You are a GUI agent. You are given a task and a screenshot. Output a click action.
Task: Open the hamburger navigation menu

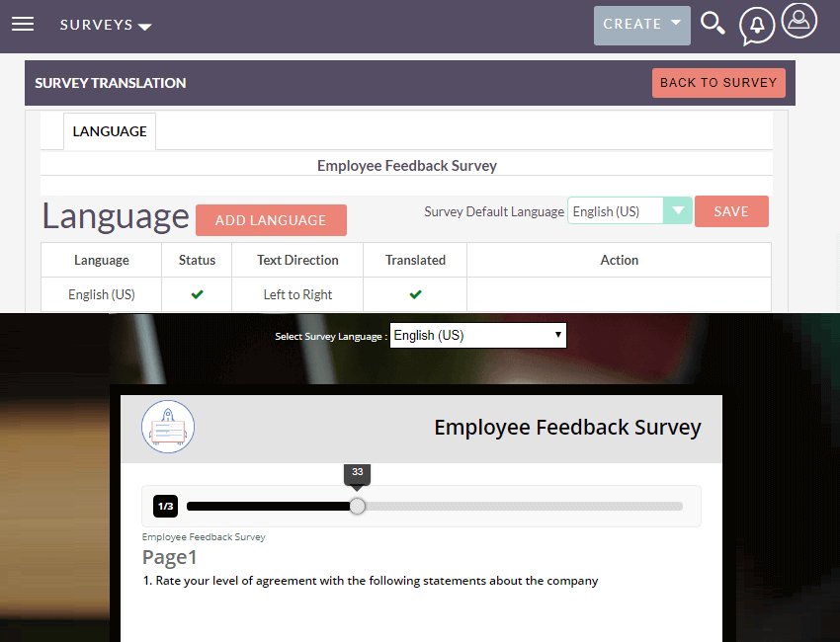(23, 24)
